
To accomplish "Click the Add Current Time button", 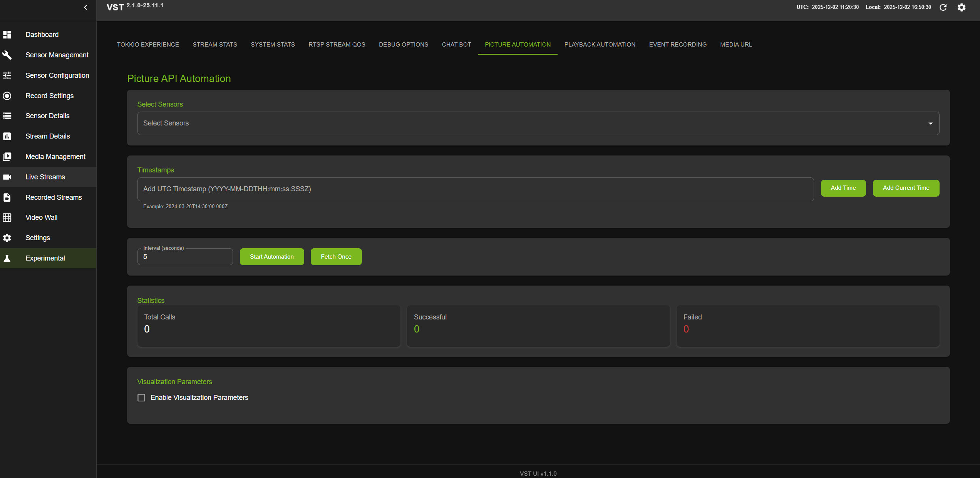I will [x=906, y=188].
